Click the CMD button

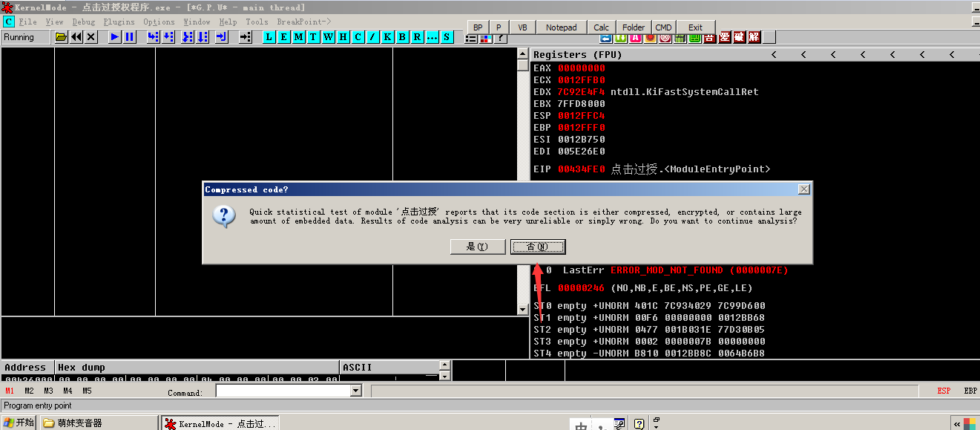coord(663,27)
